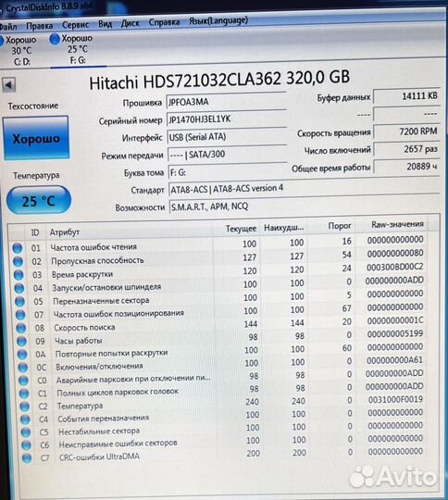Click status dot for attribute C5

tap(26, 432)
